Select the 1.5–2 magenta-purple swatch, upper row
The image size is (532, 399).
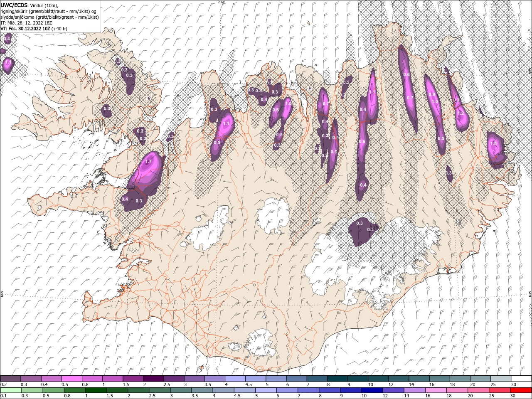point(133,379)
